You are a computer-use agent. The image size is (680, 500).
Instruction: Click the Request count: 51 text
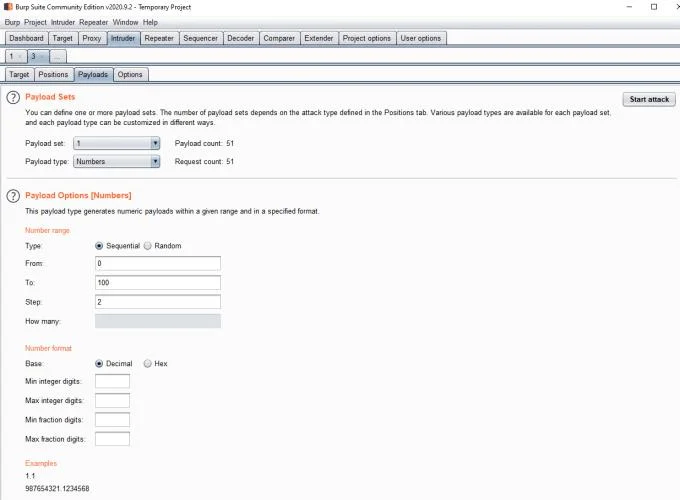click(x=204, y=161)
